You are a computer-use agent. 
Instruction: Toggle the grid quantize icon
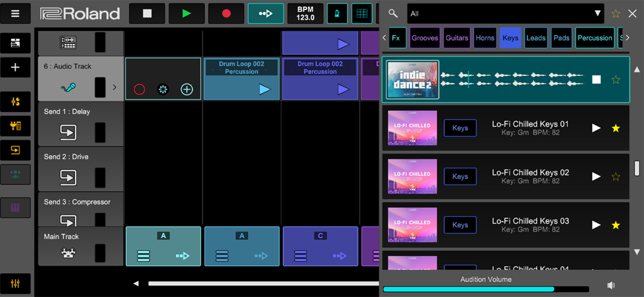pos(362,14)
